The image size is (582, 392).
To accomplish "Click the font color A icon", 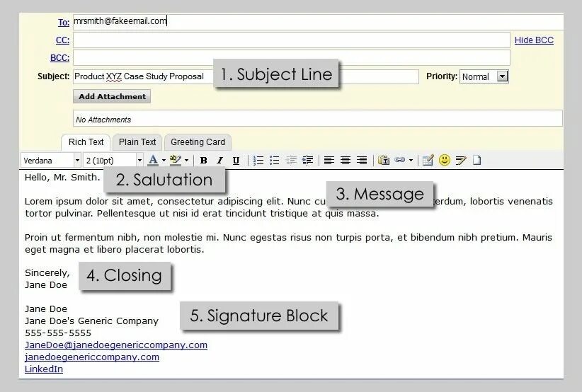I will coord(153,160).
